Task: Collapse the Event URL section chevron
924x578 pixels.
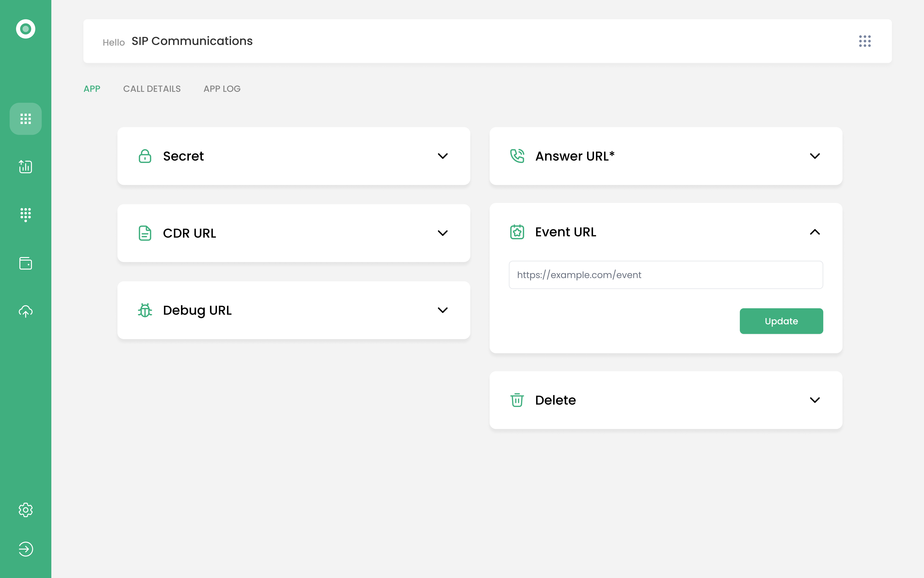Action: pyautogui.click(x=815, y=232)
